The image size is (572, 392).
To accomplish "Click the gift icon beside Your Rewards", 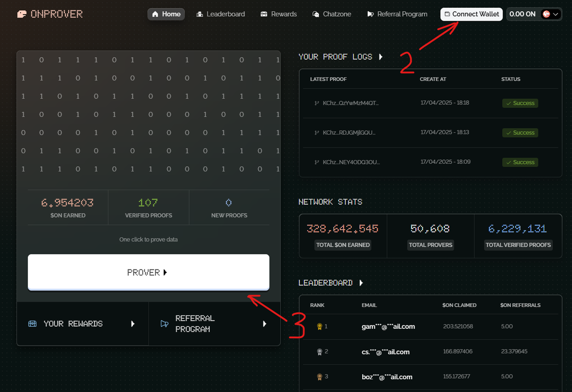I will tap(32, 324).
